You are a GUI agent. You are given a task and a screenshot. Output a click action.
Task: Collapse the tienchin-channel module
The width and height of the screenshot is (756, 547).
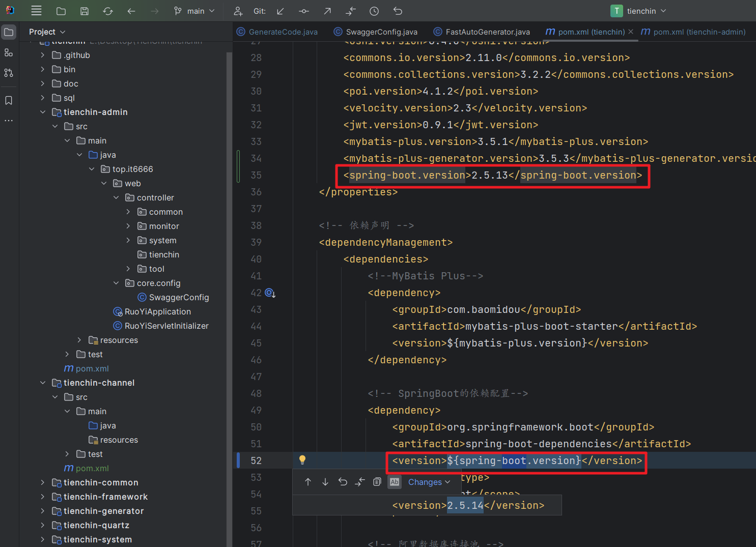tap(43, 383)
